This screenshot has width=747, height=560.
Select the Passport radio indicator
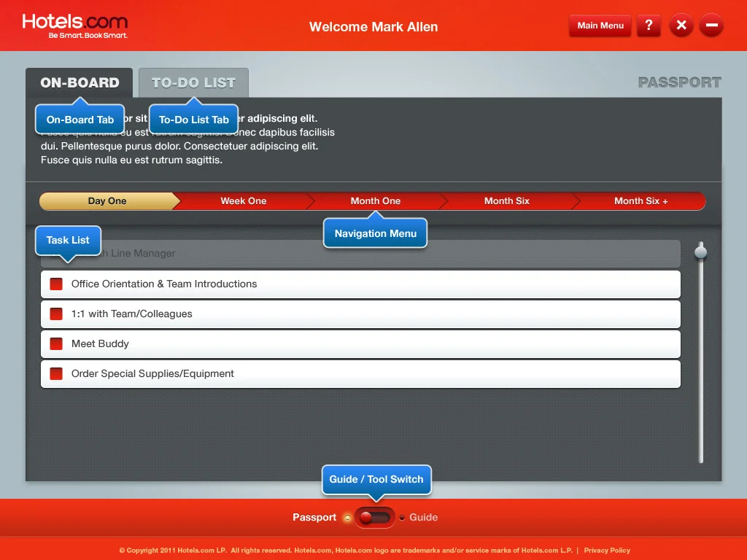coord(347,518)
